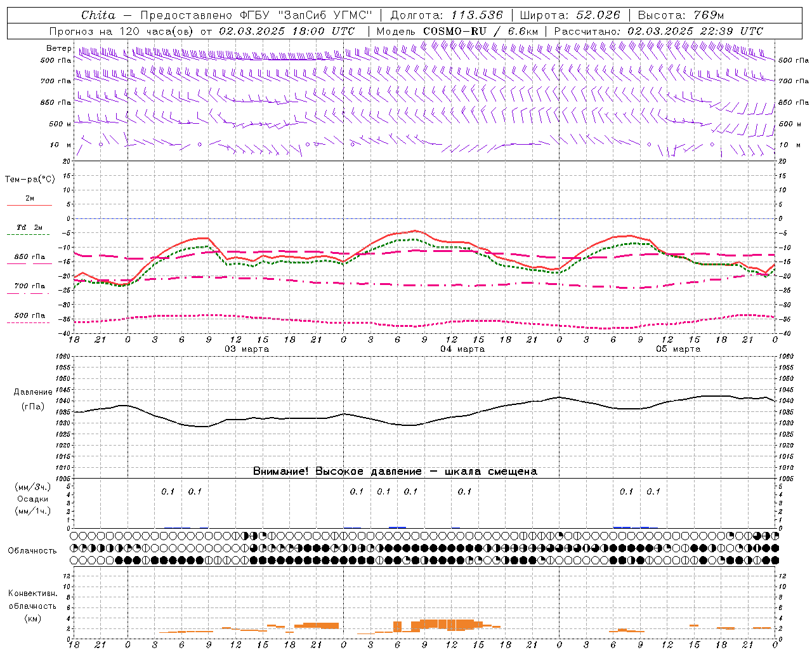Click the '(мм/3ч.)' precipitation unit label
This screenshot has height=650, width=812.
[32, 487]
